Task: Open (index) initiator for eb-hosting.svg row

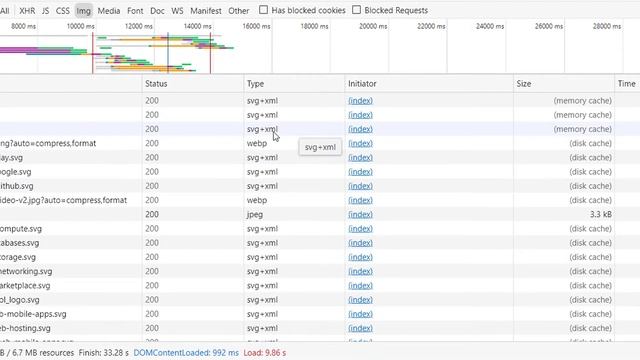Action: (360, 328)
